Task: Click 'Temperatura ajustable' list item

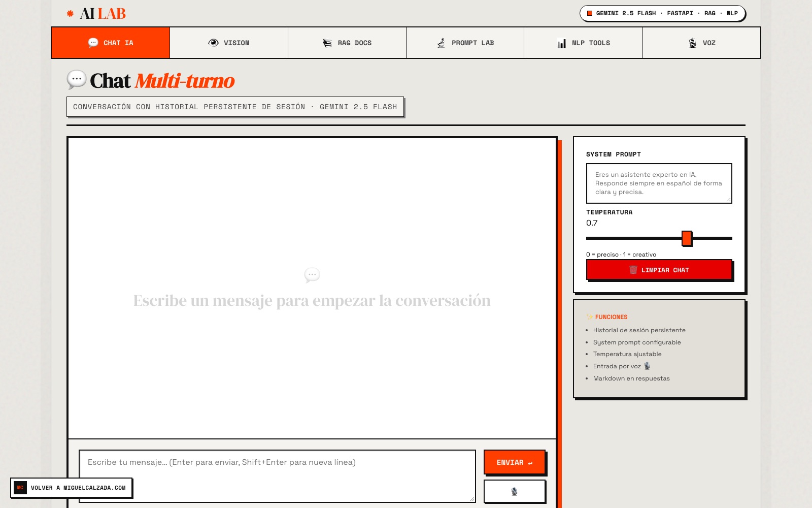Action: click(627, 354)
